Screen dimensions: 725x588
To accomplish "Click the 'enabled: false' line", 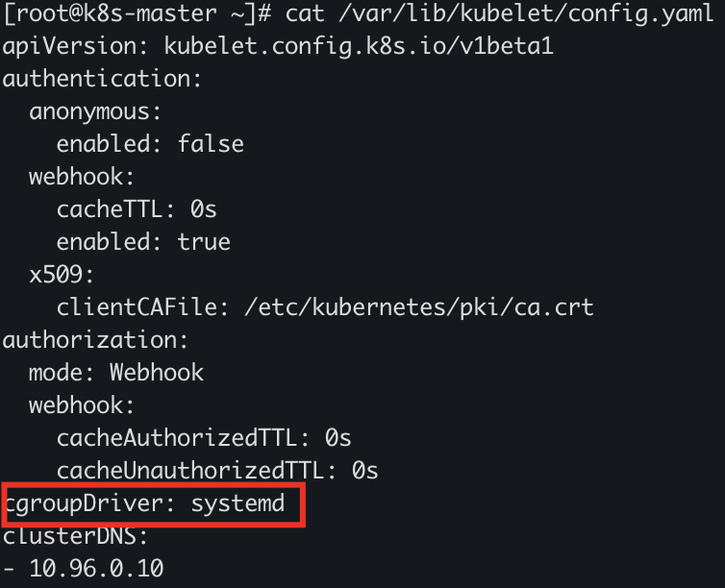I will coord(150,144).
